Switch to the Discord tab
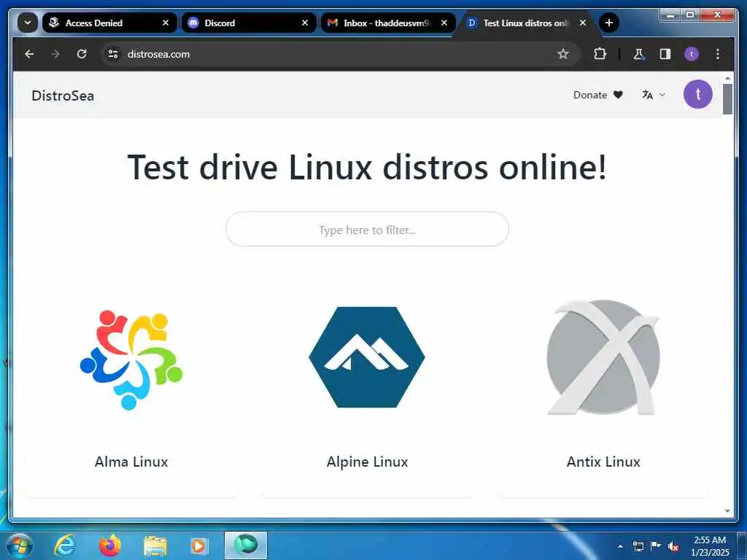747x560 pixels. pos(249,23)
